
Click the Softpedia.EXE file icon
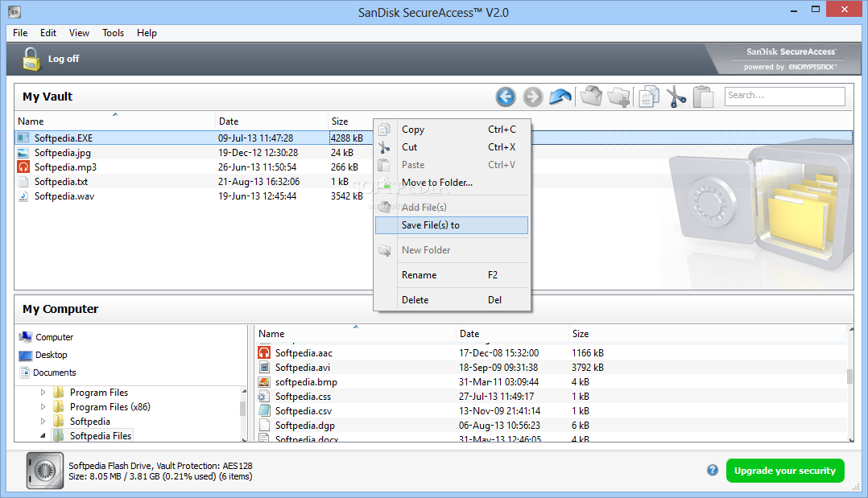[23, 138]
